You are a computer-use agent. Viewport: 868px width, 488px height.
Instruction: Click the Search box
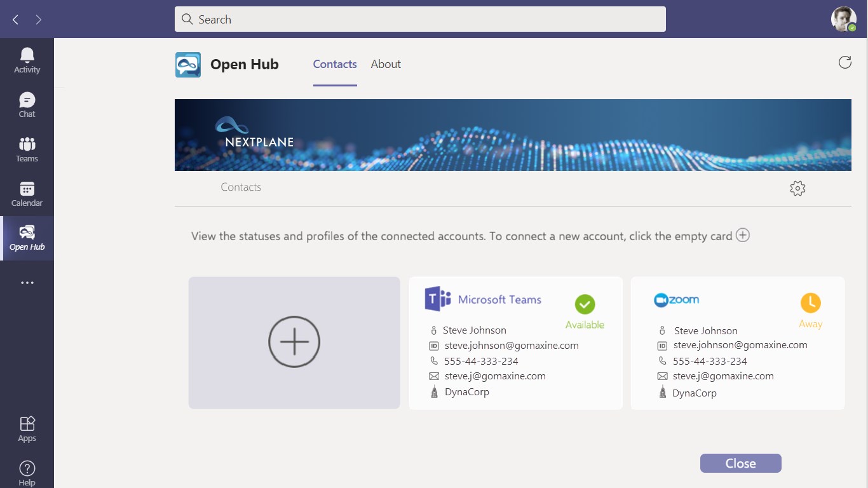(x=420, y=19)
